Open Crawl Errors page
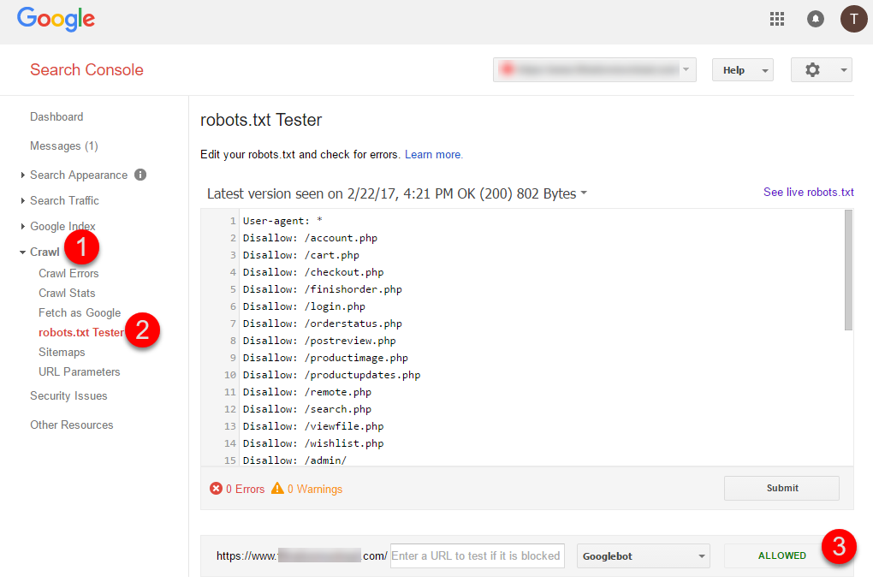Image resolution: width=873 pixels, height=588 pixels. point(68,273)
